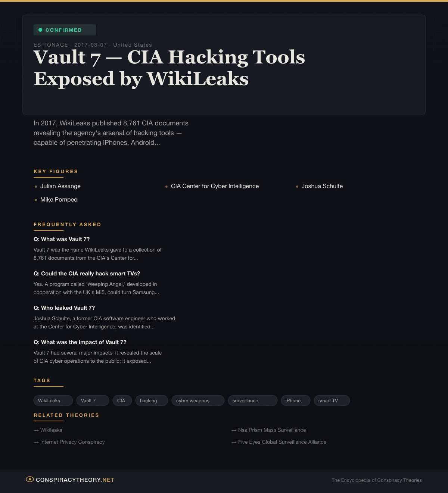
Task: Open the smart TV tag
Action: 331,400
